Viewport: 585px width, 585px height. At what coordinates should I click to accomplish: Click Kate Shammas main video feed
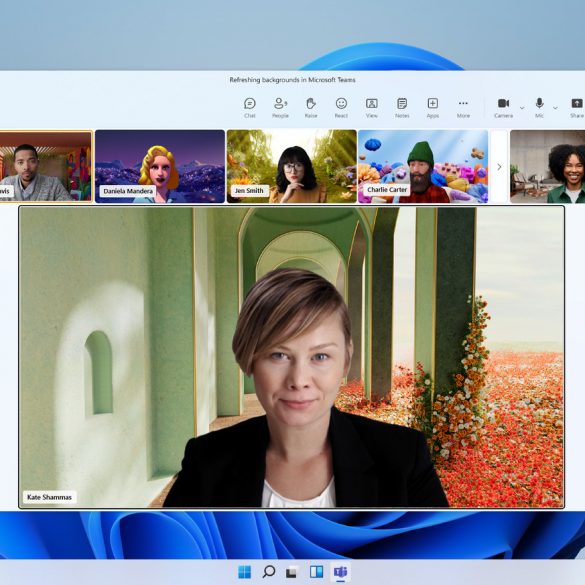tap(292, 357)
